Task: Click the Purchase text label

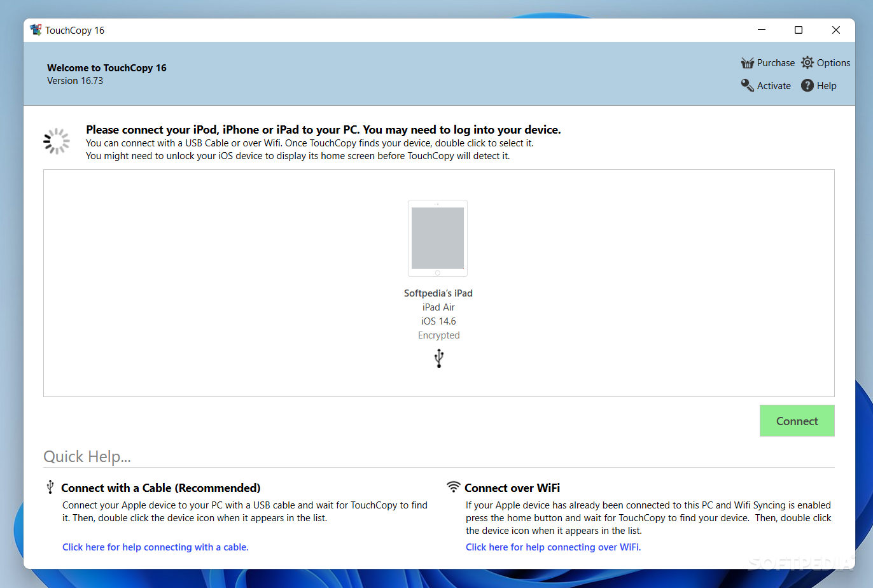Action: [x=776, y=63]
